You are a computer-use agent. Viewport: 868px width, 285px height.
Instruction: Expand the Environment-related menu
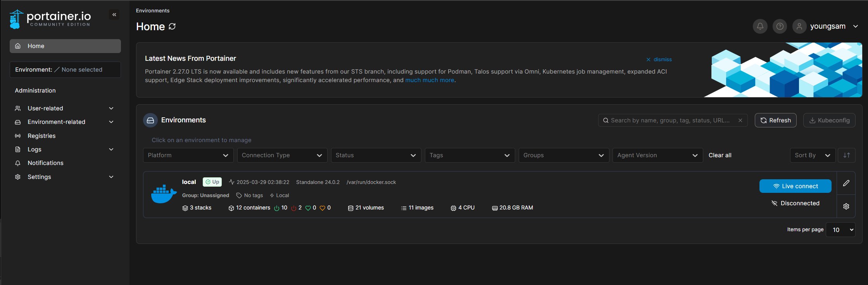65,122
